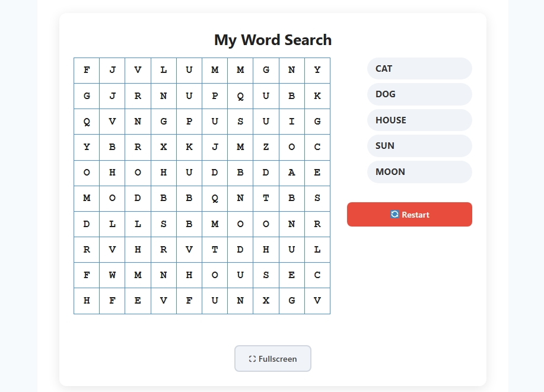This screenshot has width=544, height=392.
Task: Click the letter F in the top-left grid corner
Action: click(86, 70)
